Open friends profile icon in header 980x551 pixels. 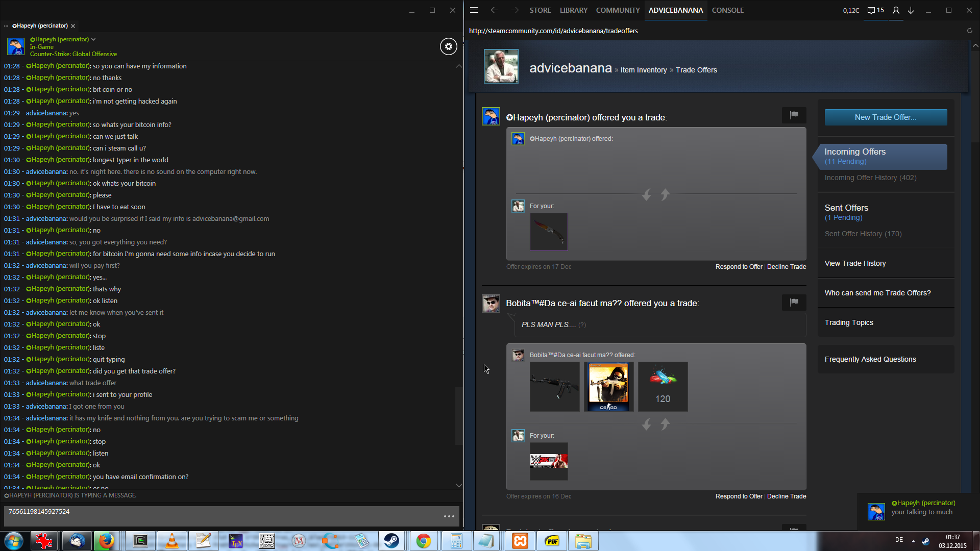click(896, 10)
